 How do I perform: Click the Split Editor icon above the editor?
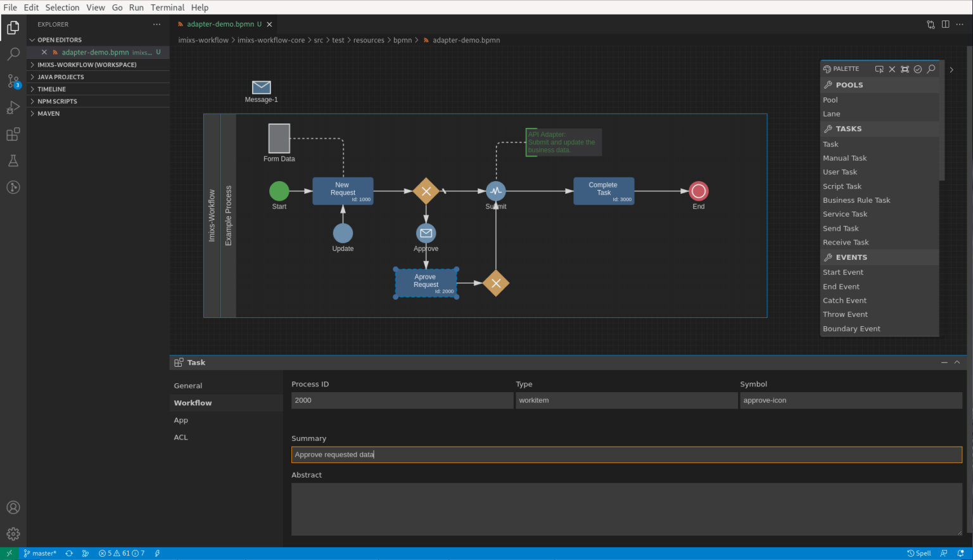tap(945, 23)
